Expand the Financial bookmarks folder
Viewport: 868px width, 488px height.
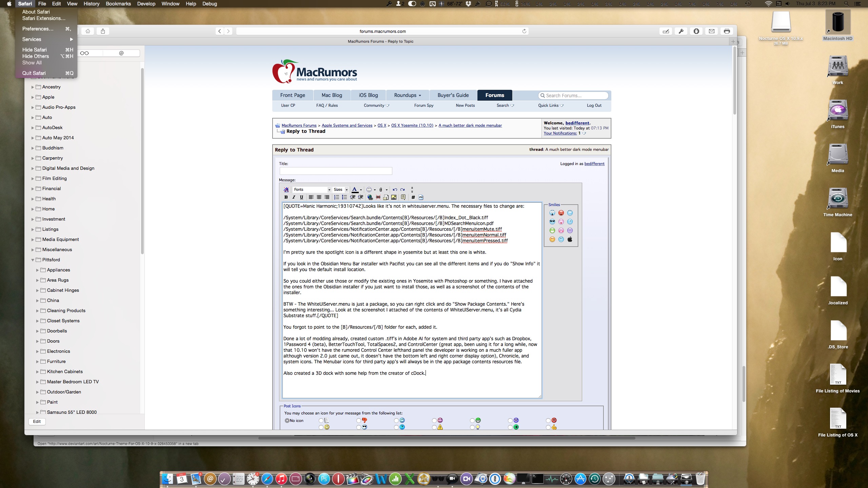(33, 189)
